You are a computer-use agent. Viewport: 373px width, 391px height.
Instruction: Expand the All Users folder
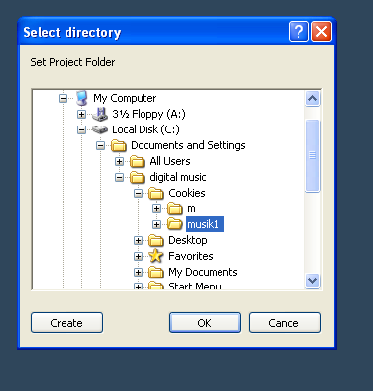pyautogui.click(x=119, y=161)
